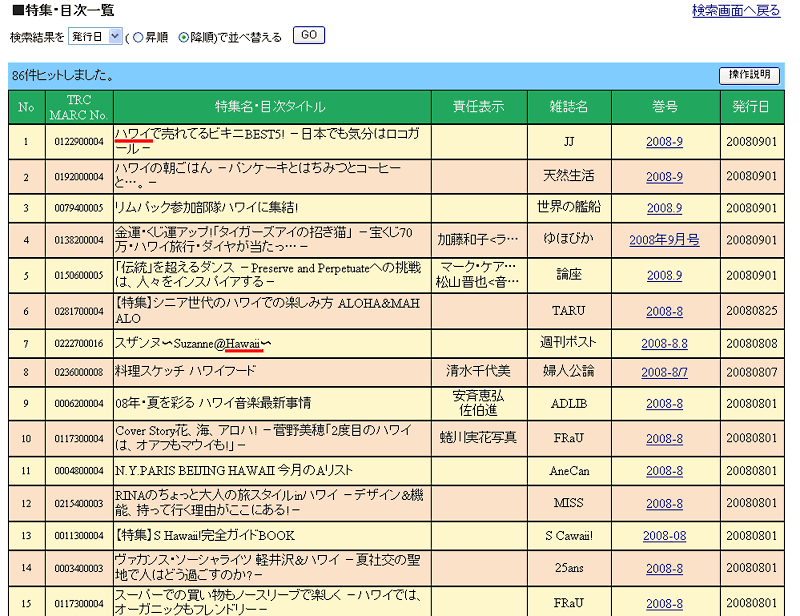The image size is (800, 616).
Task: Open the 2008-8 issue link for MISS
Action: 664,504
